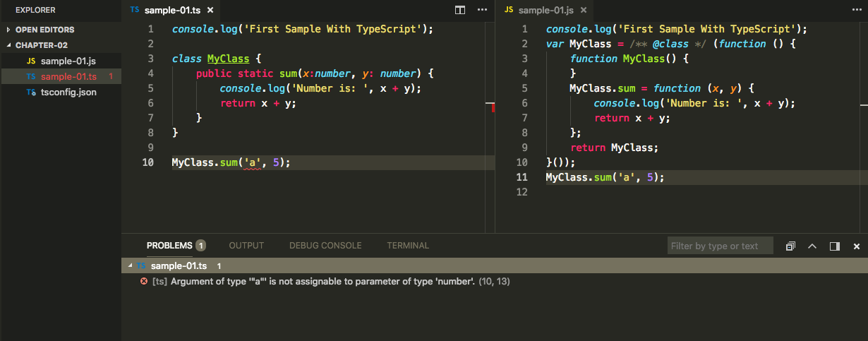Open more actions for the right editor
Image resolution: width=868 pixels, height=341 pixels.
857,10
